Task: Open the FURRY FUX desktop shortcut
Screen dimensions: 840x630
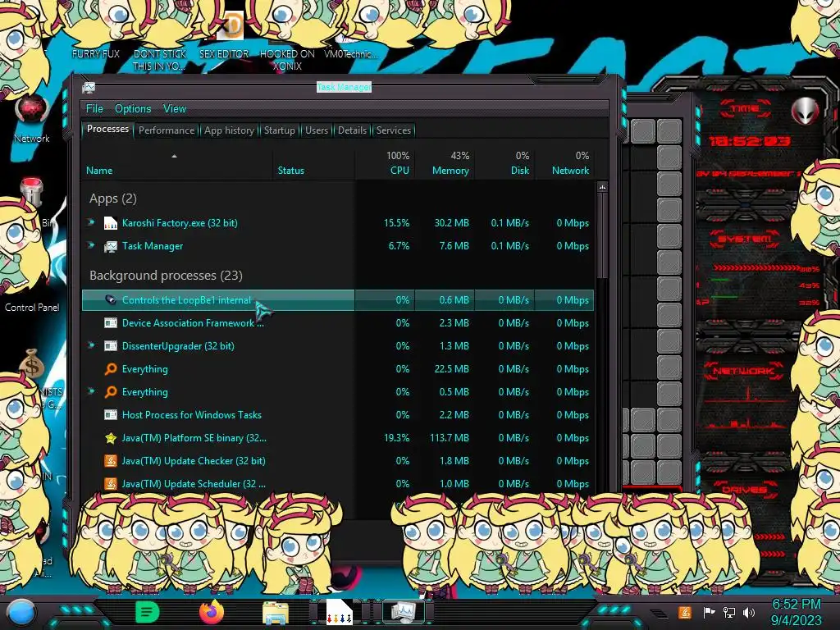Action: click(96, 53)
